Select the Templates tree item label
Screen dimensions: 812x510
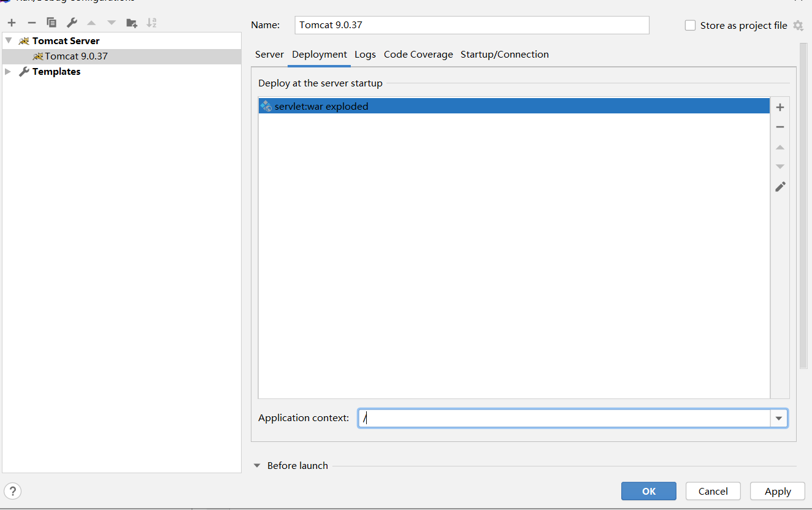(x=56, y=72)
